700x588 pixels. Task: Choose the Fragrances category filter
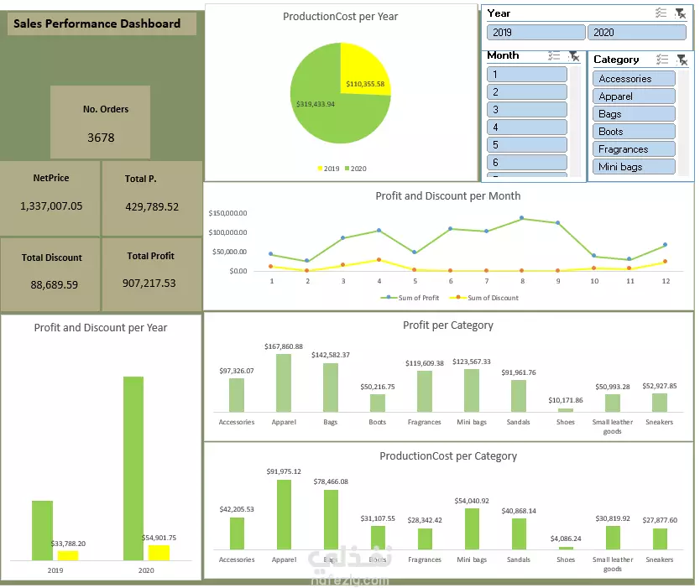pos(634,149)
